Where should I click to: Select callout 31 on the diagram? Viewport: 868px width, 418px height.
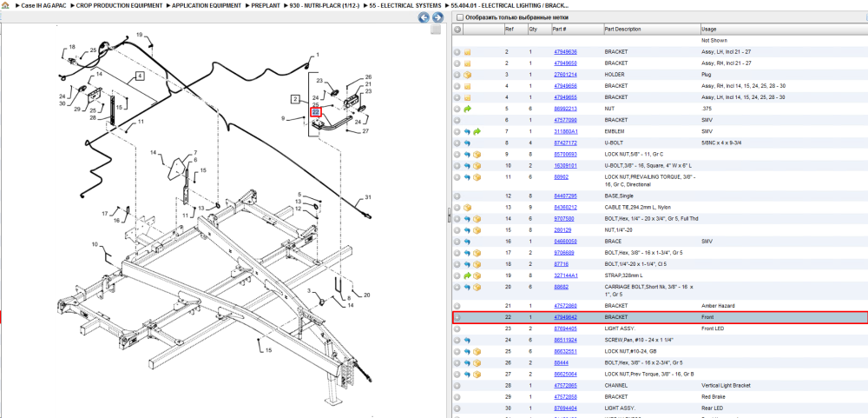click(368, 198)
